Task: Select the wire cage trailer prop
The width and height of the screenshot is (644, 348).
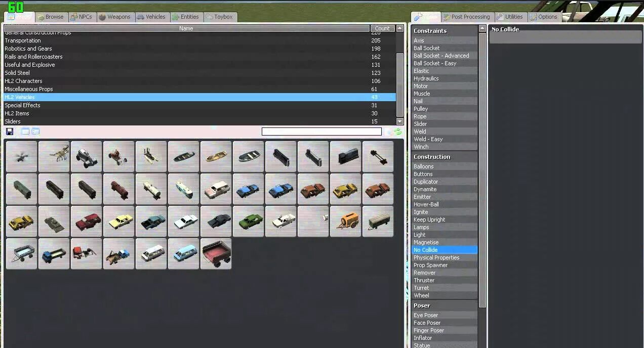Action: pyautogui.click(x=22, y=254)
